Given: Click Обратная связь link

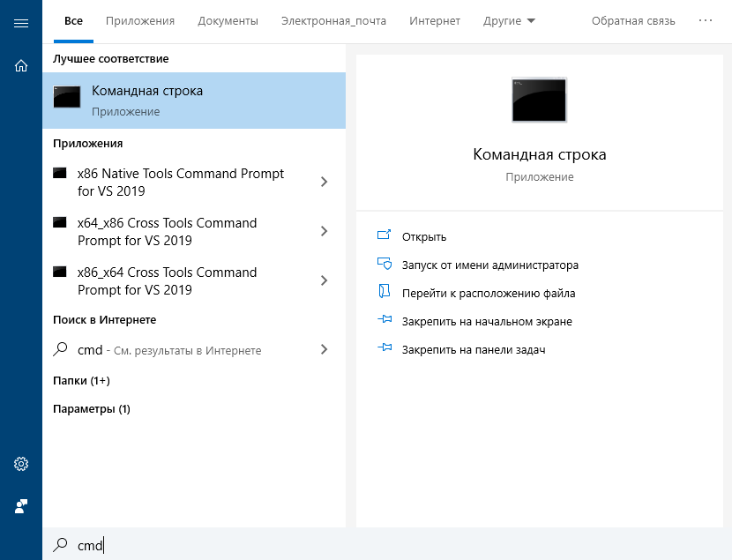Looking at the screenshot, I should pyautogui.click(x=633, y=21).
